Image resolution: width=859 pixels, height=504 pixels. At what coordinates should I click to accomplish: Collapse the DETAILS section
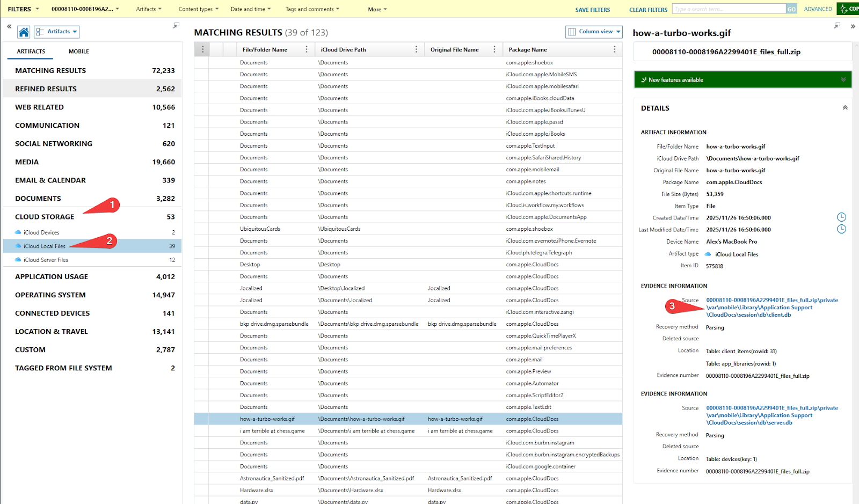point(845,108)
